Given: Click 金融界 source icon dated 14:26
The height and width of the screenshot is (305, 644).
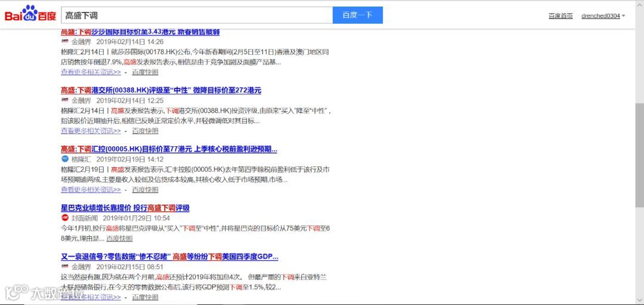Looking at the screenshot, I should 64,42.
